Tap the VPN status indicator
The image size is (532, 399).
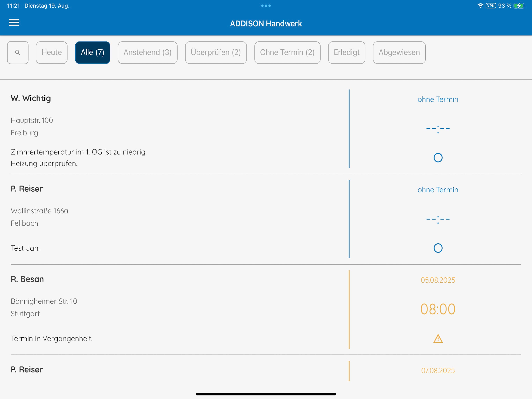(491, 5)
